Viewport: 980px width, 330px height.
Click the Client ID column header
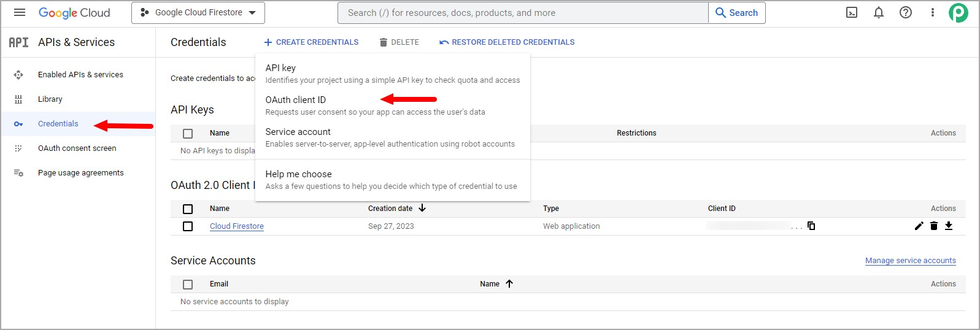pos(722,209)
